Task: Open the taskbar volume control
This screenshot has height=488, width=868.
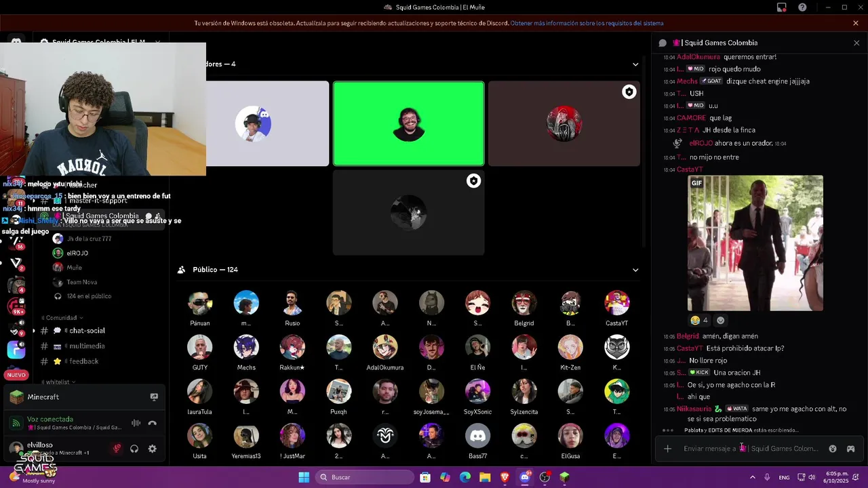Action: point(812,477)
